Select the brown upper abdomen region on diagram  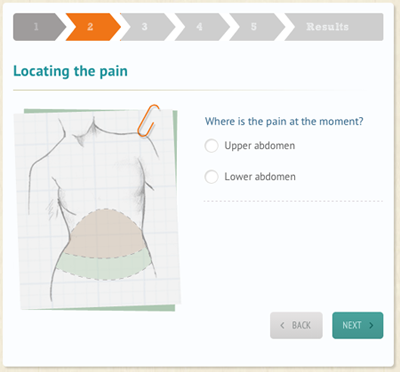(x=103, y=233)
